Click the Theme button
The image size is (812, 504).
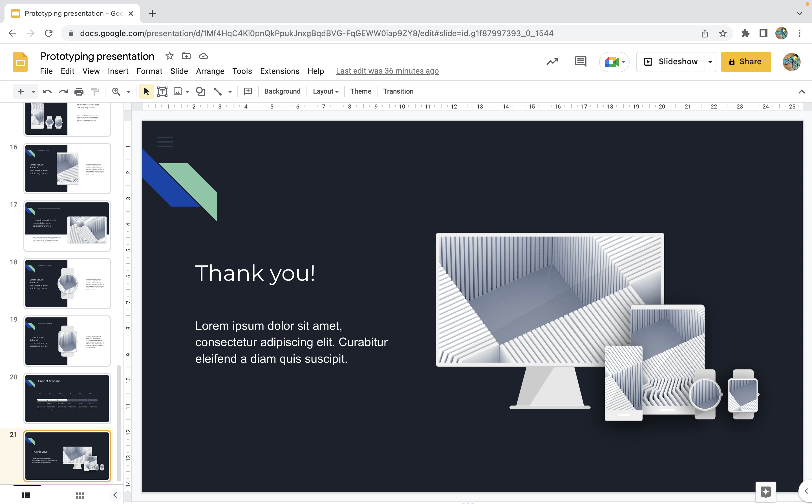[x=361, y=91]
